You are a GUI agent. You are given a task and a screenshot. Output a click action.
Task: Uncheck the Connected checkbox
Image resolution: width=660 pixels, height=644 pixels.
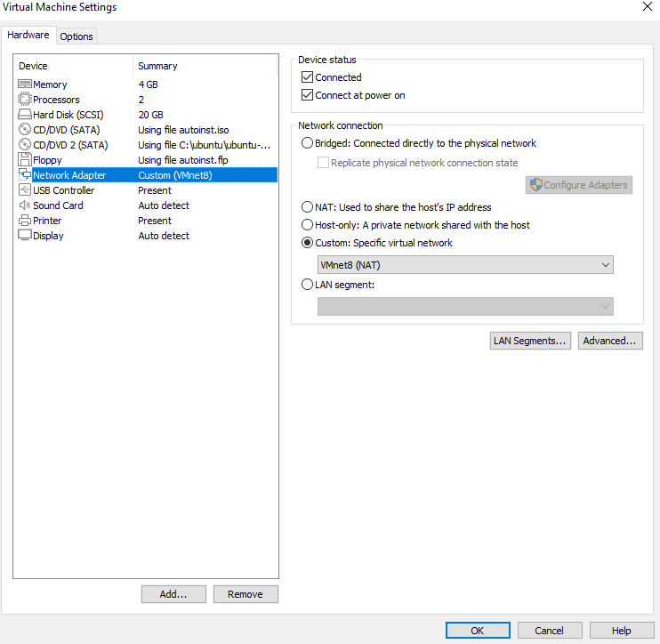307,77
